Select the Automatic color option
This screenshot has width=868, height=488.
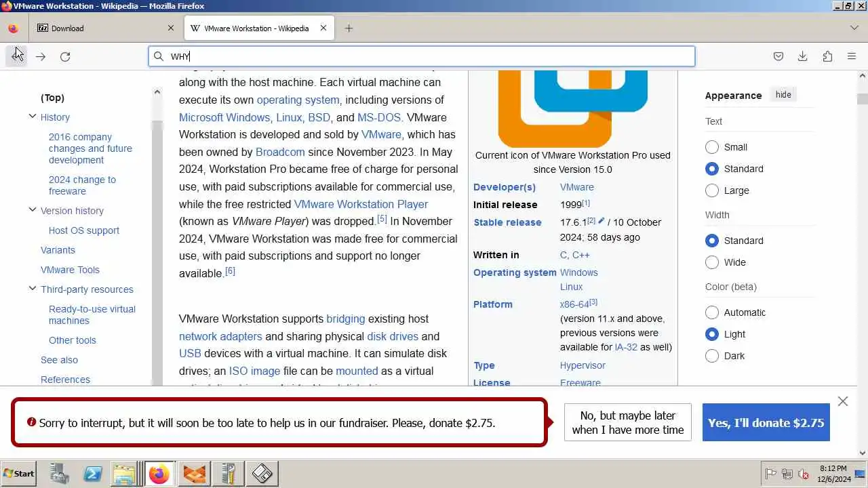tap(712, 312)
